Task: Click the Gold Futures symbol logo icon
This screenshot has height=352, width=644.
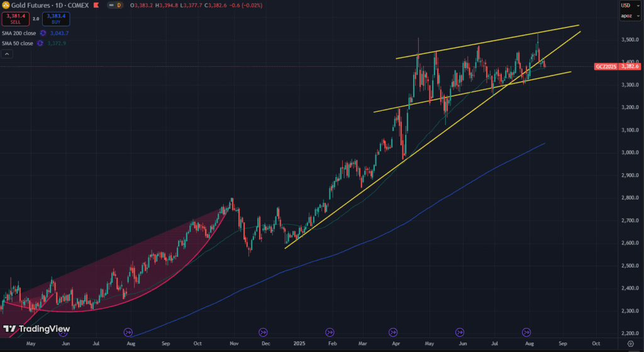Action: pyautogui.click(x=6, y=5)
